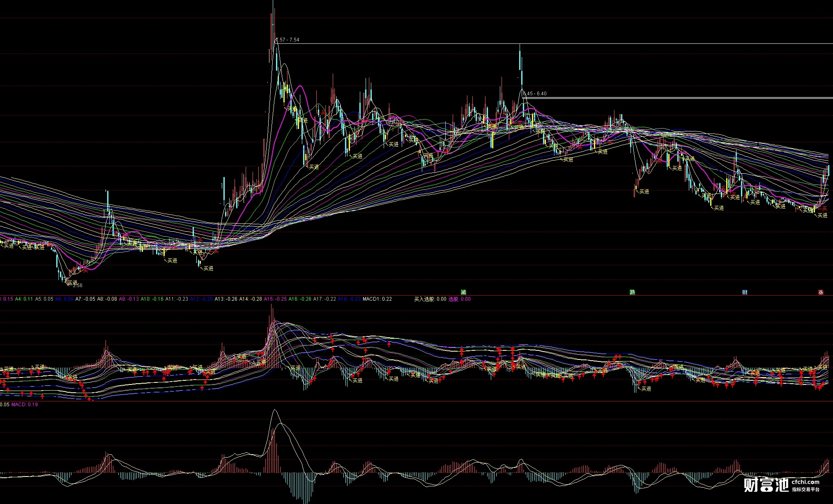The width and height of the screenshot is (833, 504).
Task: Click the green 减 event marker icon
Action: (x=463, y=292)
